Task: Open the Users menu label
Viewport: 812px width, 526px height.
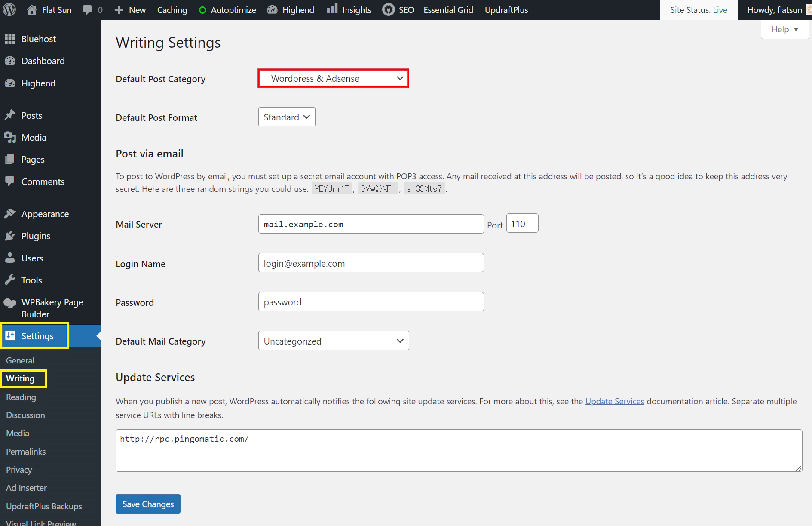Action: coord(32,258)
